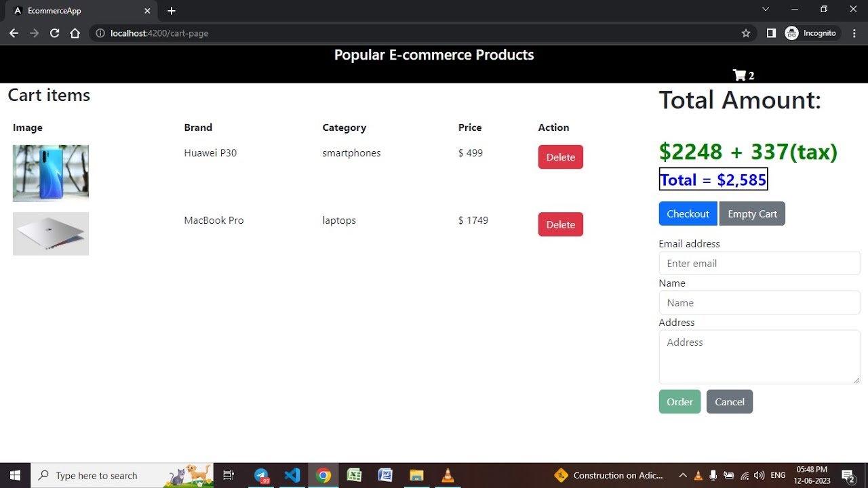This screenshot has height=488, width=868.
Task: Open the Incognito profile indicator
Action: point(812,33)
